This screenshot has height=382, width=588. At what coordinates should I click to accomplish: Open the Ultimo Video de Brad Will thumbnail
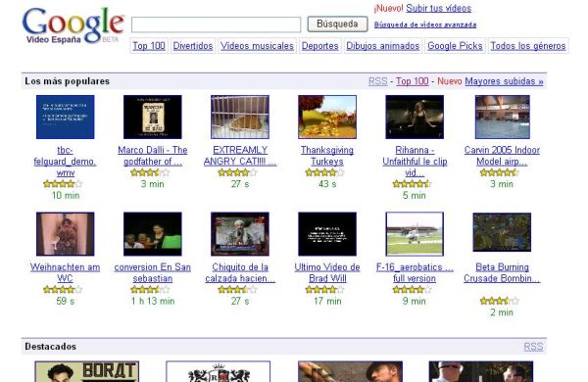[327, 234]
